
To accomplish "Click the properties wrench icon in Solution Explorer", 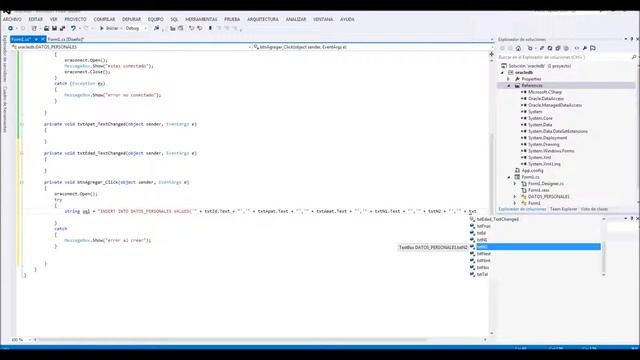I will 584,48.
